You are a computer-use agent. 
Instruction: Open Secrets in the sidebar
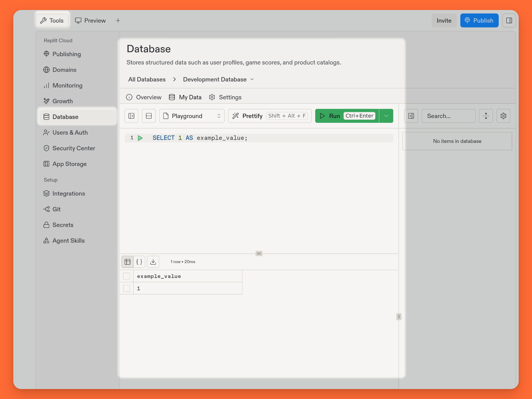click(77, 225)
